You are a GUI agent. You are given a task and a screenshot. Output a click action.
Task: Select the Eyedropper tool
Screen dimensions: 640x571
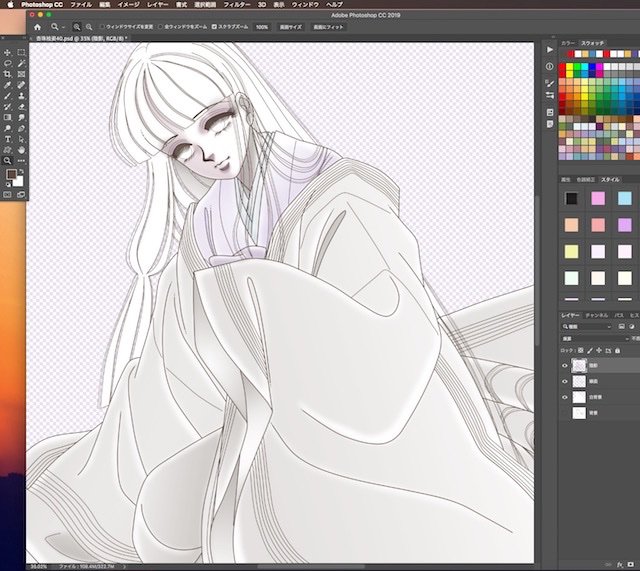click(7, 85)
